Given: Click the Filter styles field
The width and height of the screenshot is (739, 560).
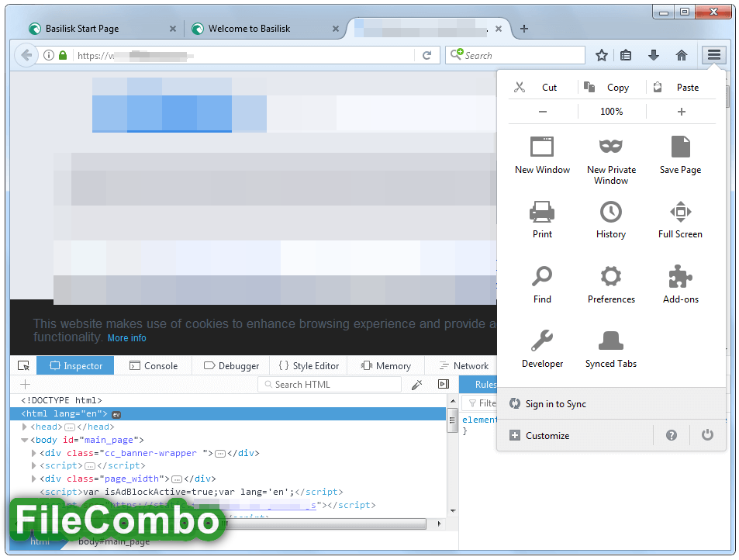Looking at the screenshot, I should coord(480,403).
